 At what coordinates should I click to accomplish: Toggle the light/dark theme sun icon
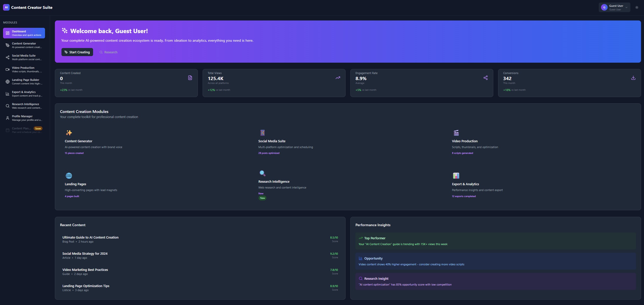coord(637,8)
